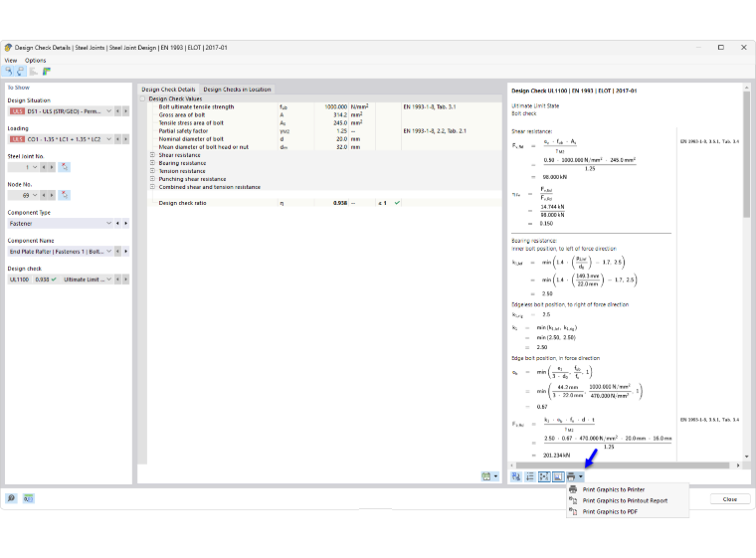Expand the Punching shear resistance row
This screenshot has height=558, width=756.
pyautogui.click(x=152, y=179)
